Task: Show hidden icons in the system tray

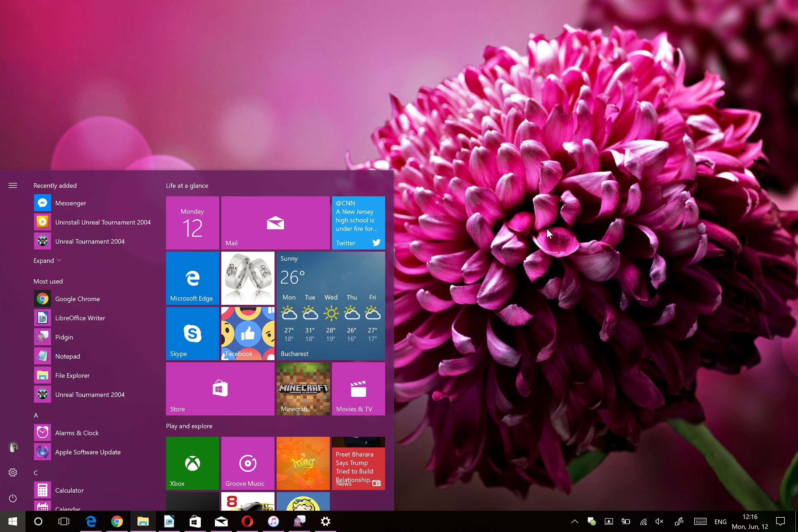Action: click(x=574, y=521)
